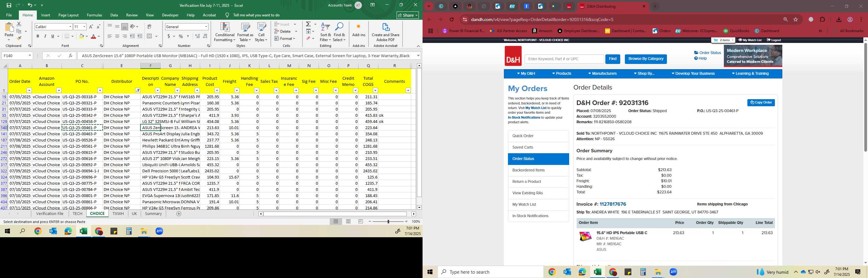
Task: Apply Comma Style number format
Action: [x=188, y=36]
